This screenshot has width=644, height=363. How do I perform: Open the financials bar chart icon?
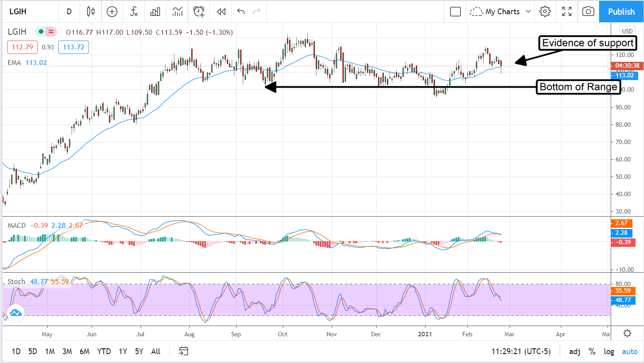pyautogui.click(x=155, y=12)
